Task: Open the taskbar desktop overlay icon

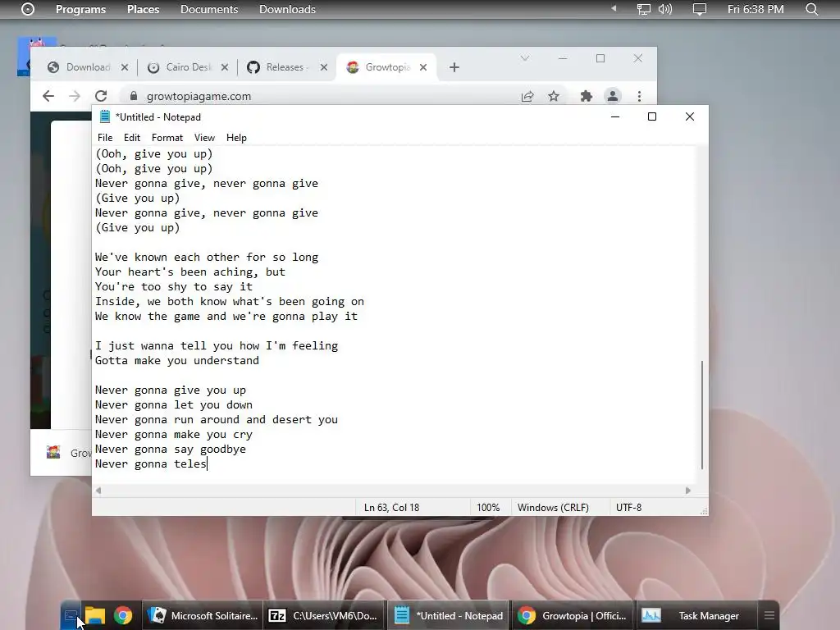Action: tap(71, 616)
